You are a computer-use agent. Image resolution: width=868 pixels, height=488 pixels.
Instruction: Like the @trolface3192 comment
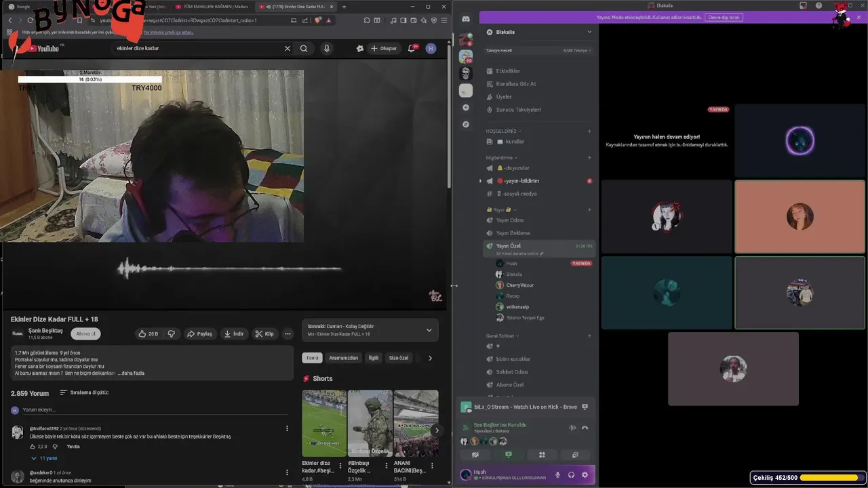pos(32,447)
